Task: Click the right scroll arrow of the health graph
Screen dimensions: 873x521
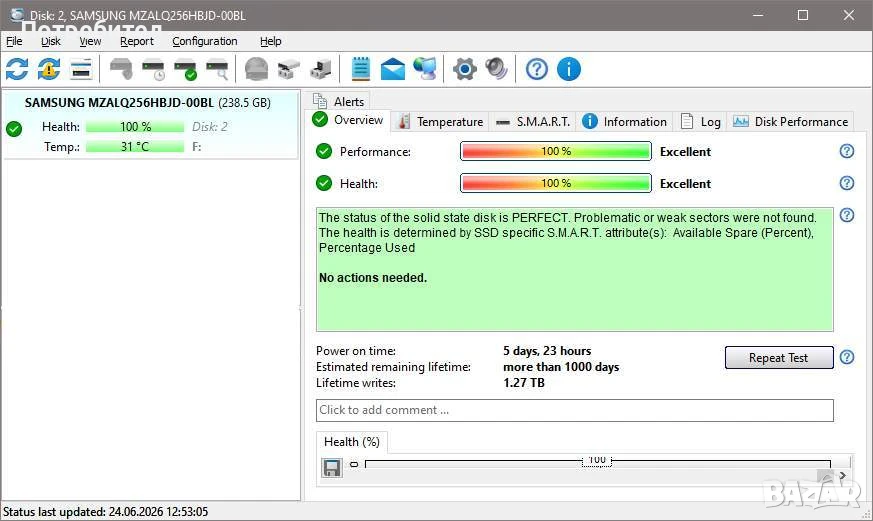Action: [x=843, y=475]
